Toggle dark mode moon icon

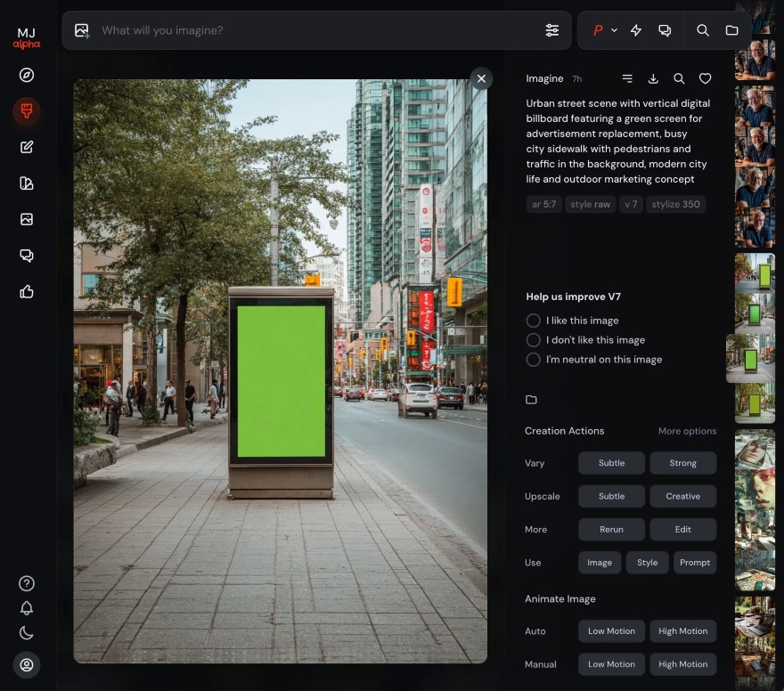pos(27,633)
